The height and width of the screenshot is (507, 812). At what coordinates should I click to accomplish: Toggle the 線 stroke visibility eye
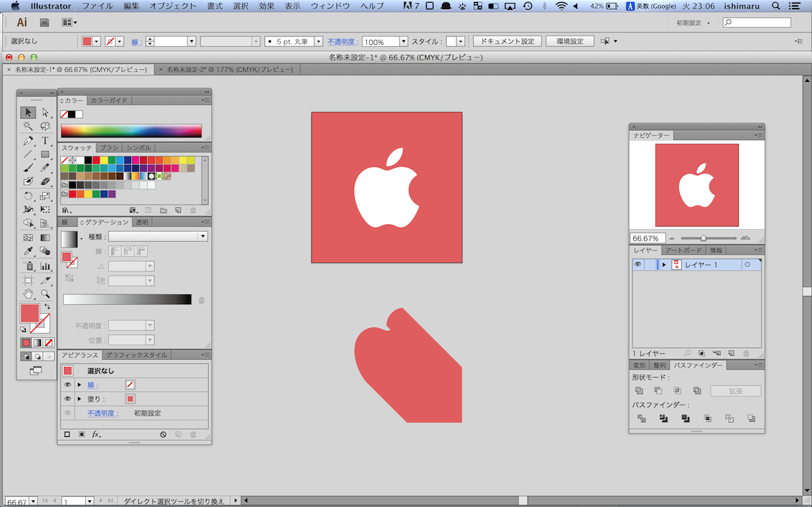pos(67,384)
